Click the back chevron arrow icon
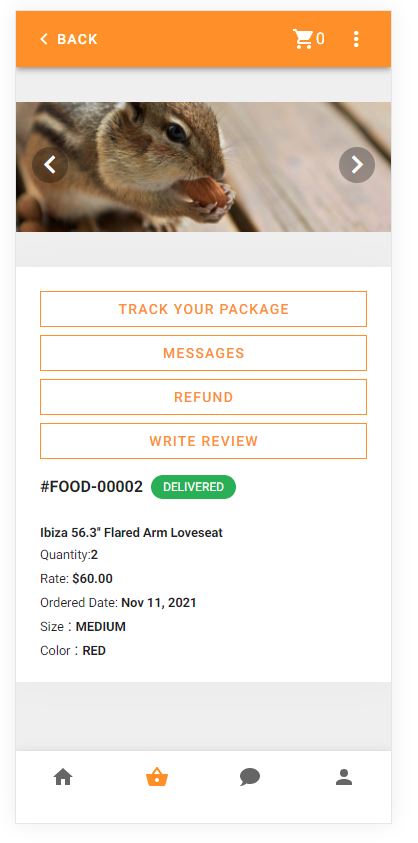 coord(44,39)
